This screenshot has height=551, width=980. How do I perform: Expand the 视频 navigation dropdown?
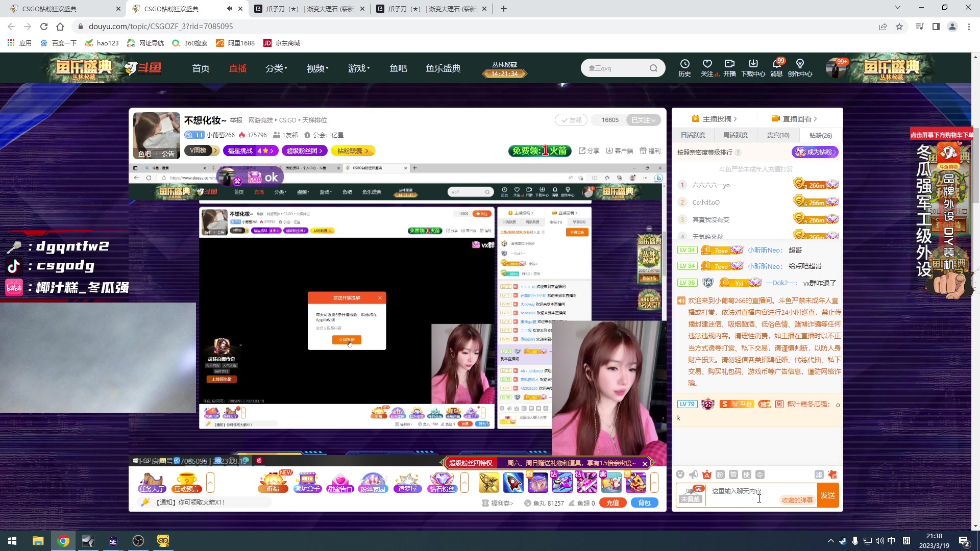[317, 68]
